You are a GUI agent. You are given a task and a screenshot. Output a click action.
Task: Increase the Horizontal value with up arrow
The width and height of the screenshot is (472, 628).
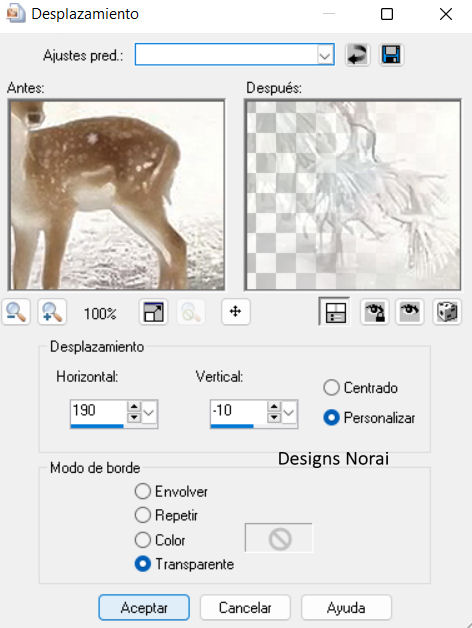134,407
